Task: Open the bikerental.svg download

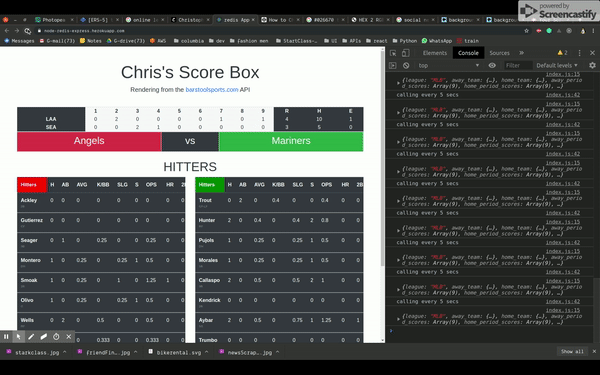Action: coord(174,352)
